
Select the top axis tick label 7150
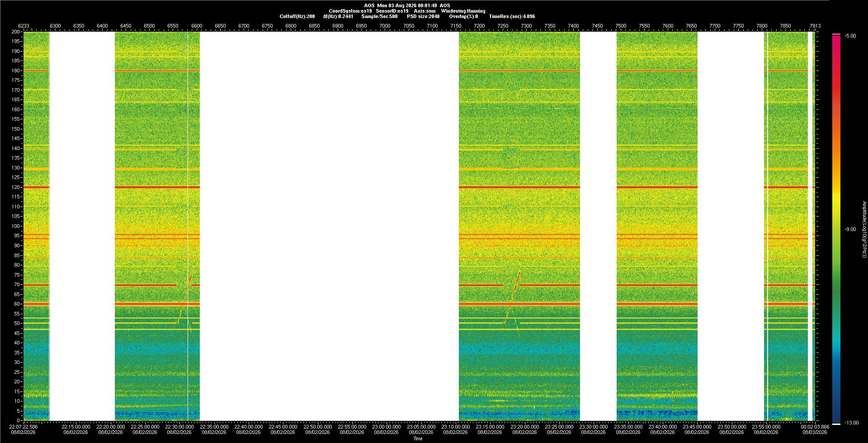click(x=456, y=26)
